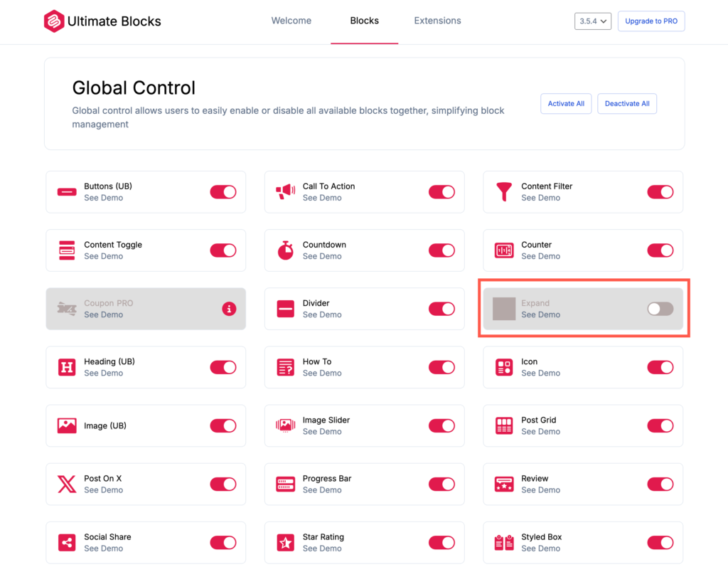Switch off the Post Grid toggle
The height and width of the screenshot is (577, 728).
click(x=660, y=425)
